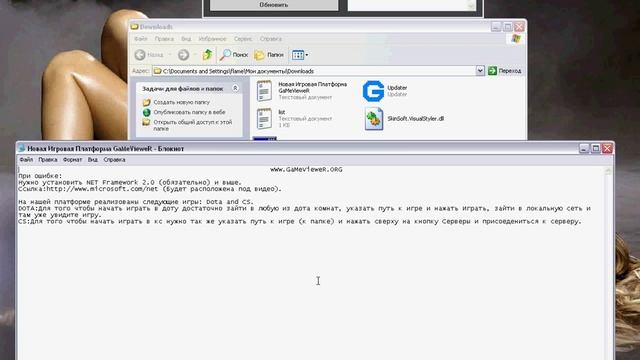The width and height of the screenshot is (640, 360).
Task: Select the list text document icon
Action: 264,118
